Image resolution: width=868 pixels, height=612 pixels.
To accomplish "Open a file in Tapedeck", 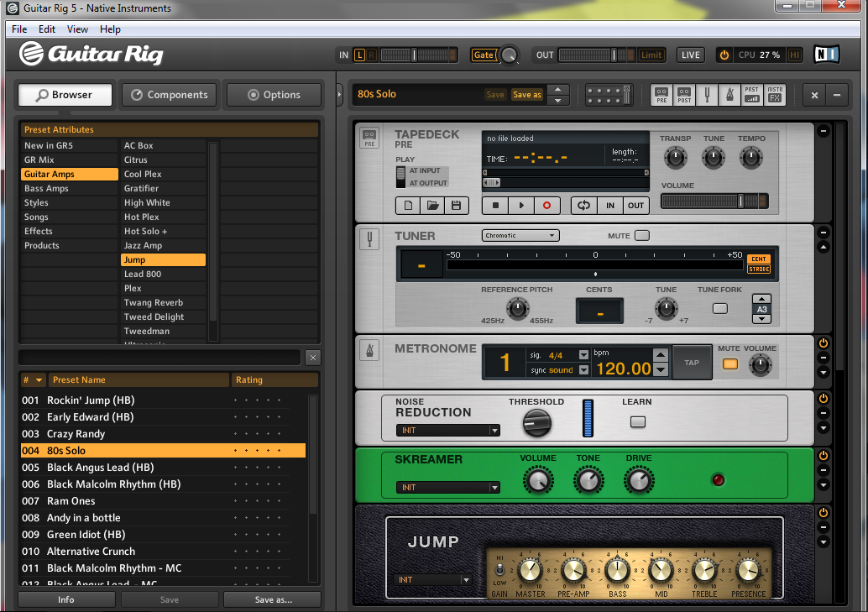I will (x=432, y=206).
